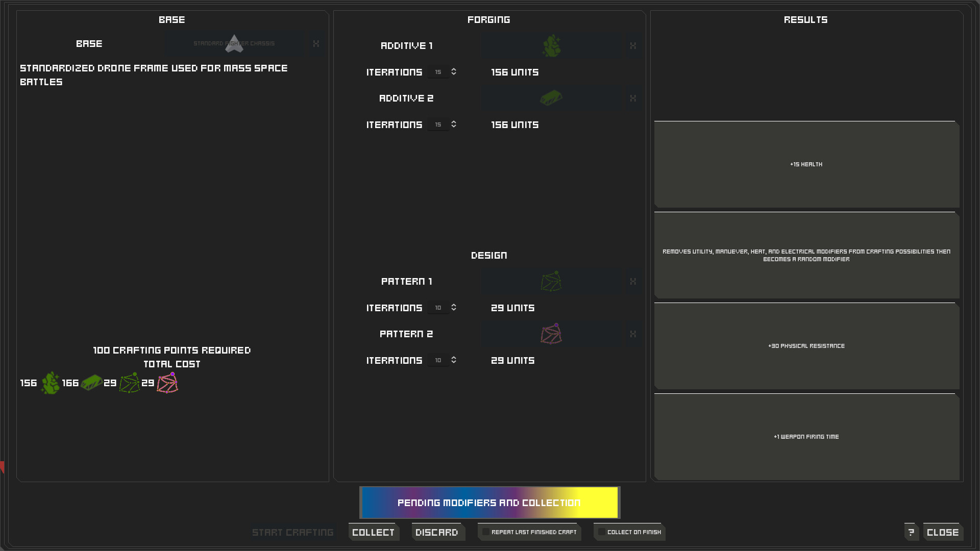This screenshot has width=980, height=551.
Task: Adjust Additive 2 iterations stepper arrows
Action: 454,124
